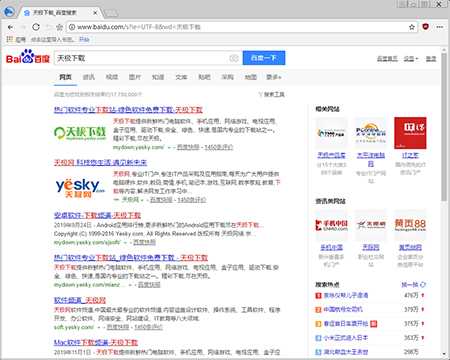Open the yesky.com result title link
Viewport: 450px width, 360px height.
point(100,162)
